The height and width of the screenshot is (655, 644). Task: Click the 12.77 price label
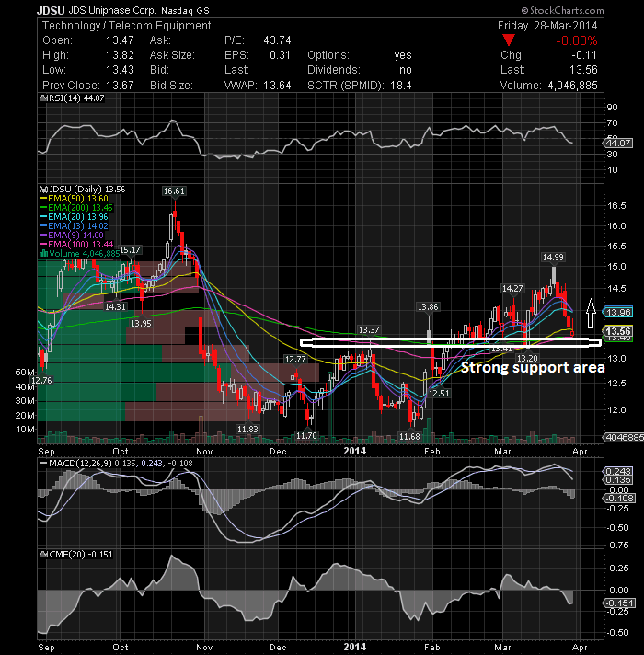tap(295, 360)
